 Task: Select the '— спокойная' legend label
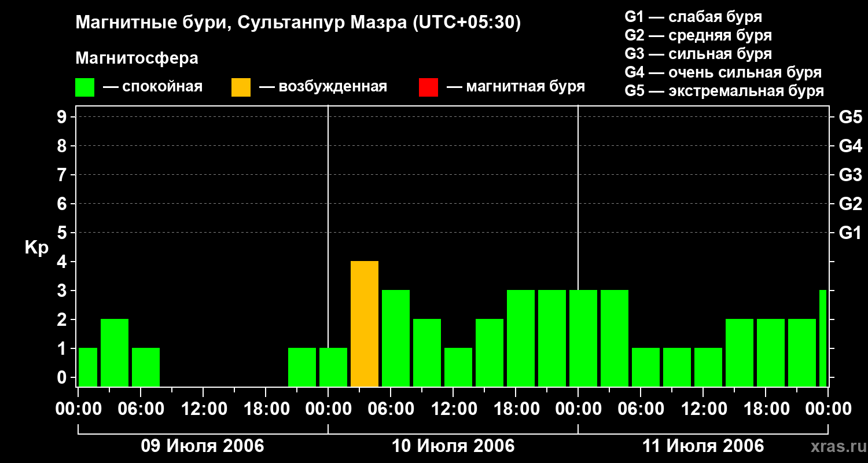click(x=153, y=87)
